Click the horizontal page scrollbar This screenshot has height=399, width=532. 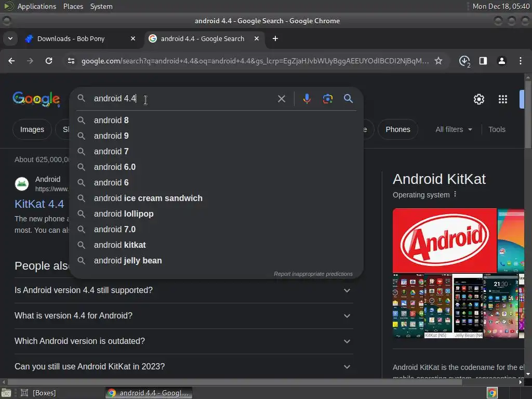coord(235,382)
